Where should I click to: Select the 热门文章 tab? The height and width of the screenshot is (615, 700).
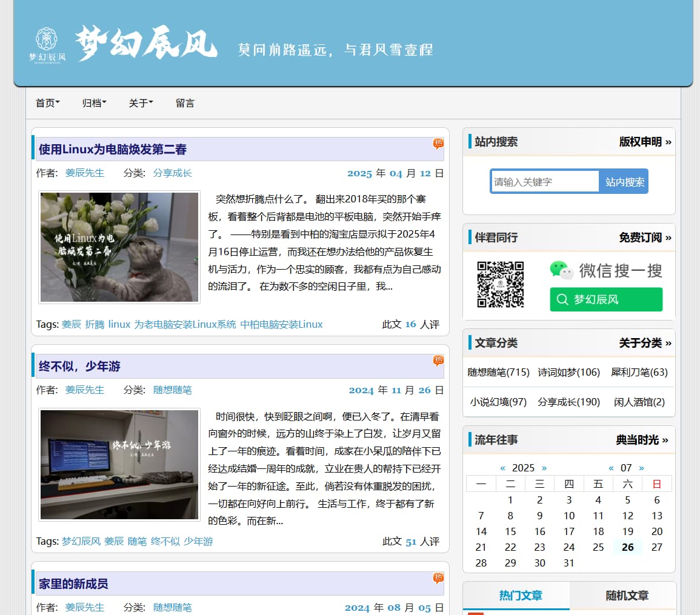520,596
